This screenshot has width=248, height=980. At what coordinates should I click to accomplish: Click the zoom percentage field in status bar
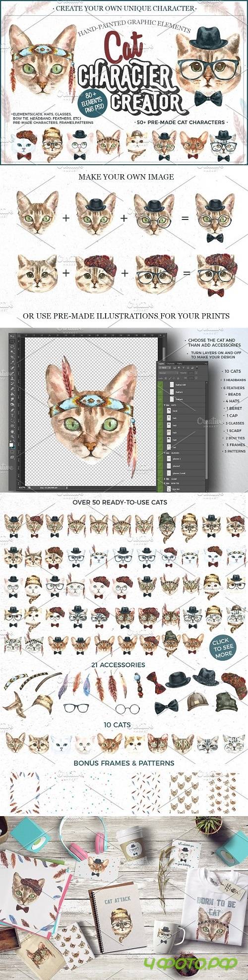point(22,488)
